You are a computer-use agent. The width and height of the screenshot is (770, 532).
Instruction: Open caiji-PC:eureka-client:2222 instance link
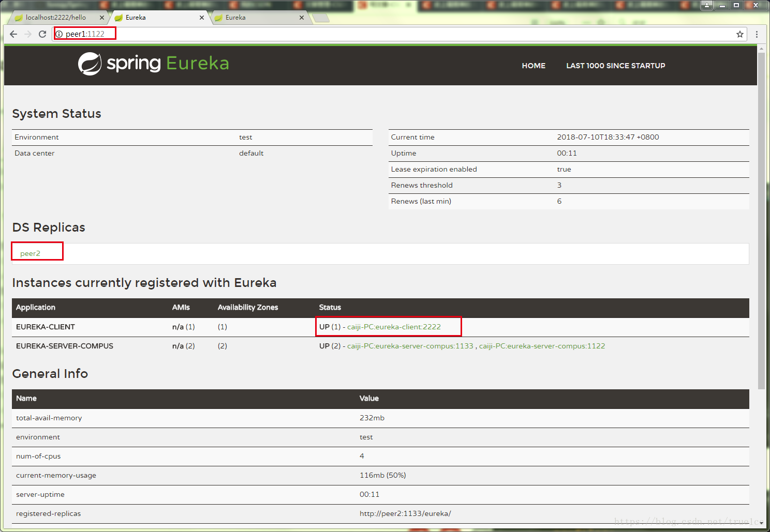click(x=394, y=327)
